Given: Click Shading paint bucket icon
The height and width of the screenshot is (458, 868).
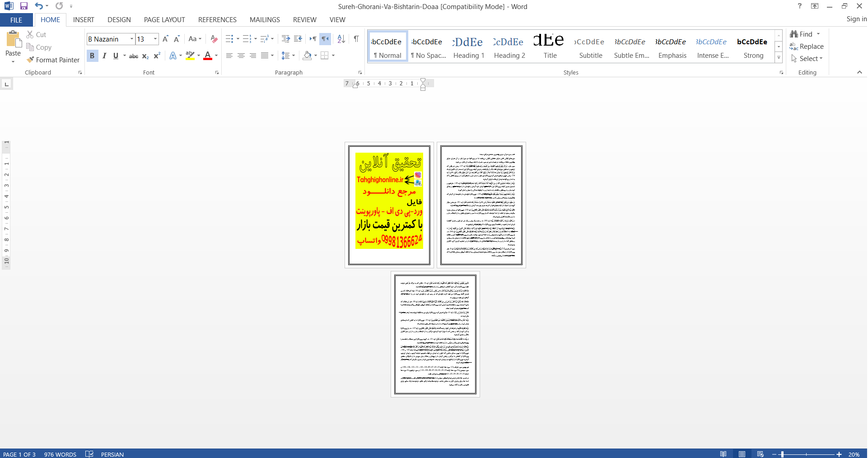Looking at the screenshot, I should tap(307, 56).
